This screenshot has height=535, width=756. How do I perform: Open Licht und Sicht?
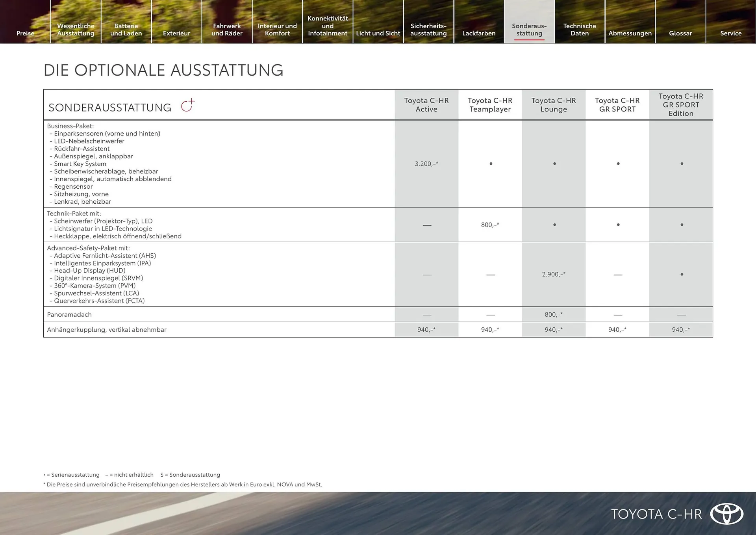[378, 33]
